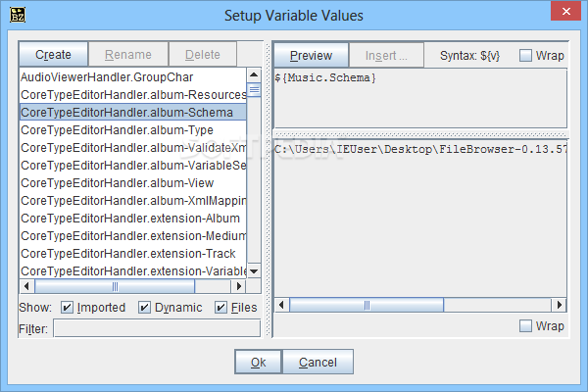Click variable list right scroll arrow
The image size is (588, 392).
click(238, 286)
